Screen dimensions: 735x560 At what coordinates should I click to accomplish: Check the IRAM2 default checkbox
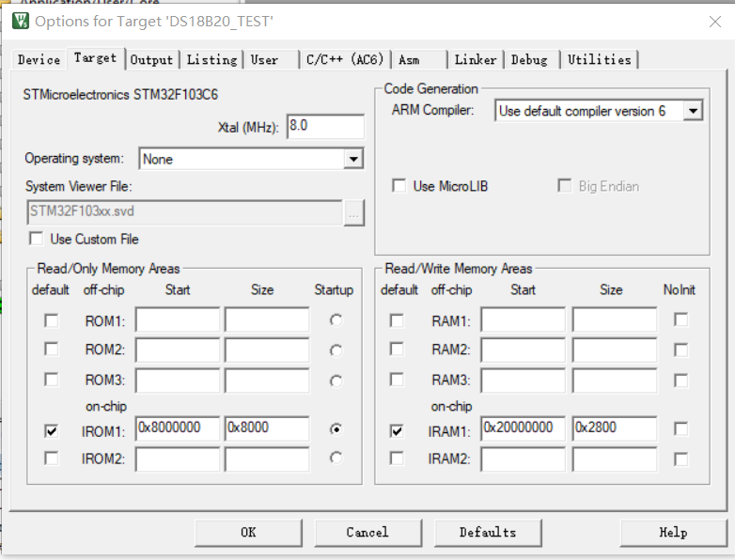point(397,458)
